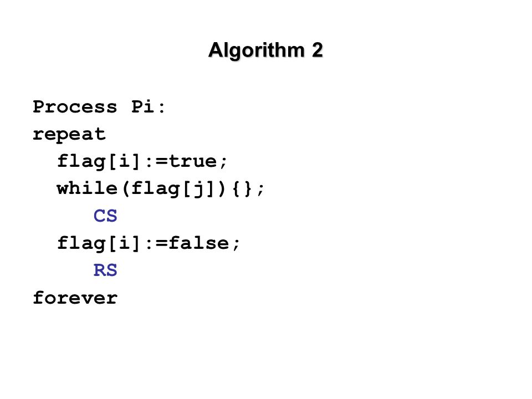Click the word "false" in the code
The height and width of the screenshot is (399, 532).
(198, 243)
